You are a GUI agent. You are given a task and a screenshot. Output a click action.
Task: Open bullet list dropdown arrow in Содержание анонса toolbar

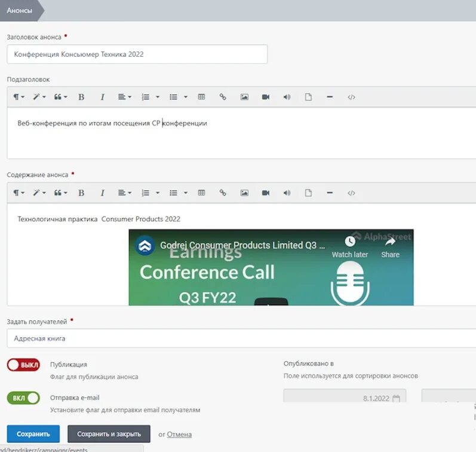[186, 193]
